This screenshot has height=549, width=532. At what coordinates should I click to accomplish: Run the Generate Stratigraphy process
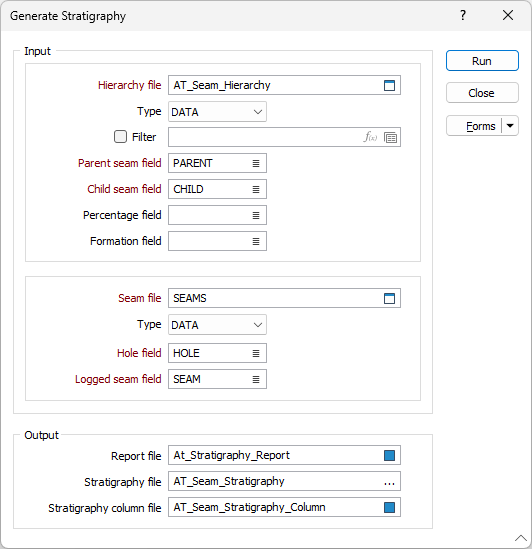point(482,61)
